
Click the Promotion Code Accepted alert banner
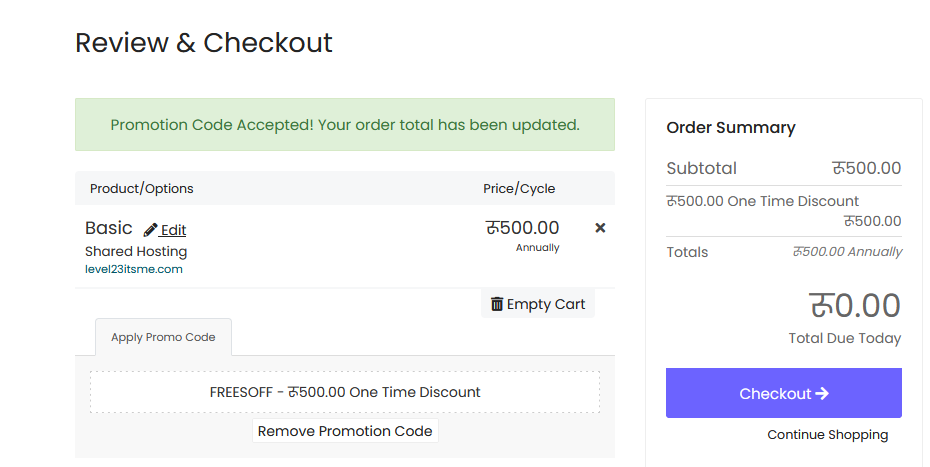[345, 125]
